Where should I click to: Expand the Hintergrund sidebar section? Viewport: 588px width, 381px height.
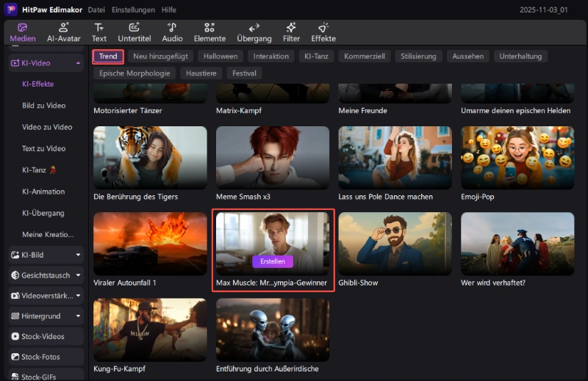[x=78, y=316]
